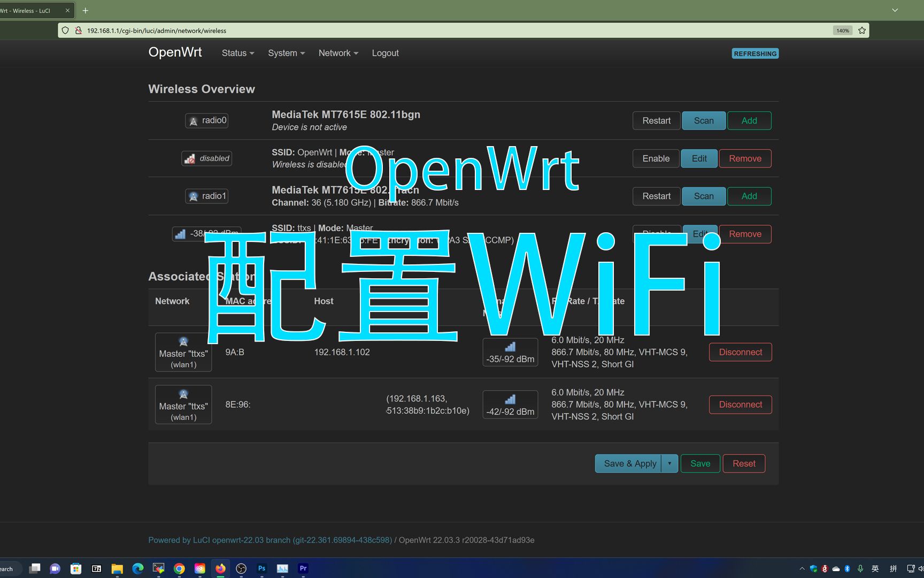This screenshot has height=578, width=924.
Task: Remove the ttxs SSID network
Action: (x=745, y=234)
